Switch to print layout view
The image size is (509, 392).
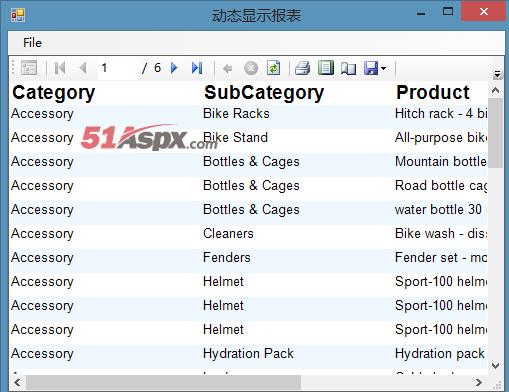pyautogui.click(x=326, y=68)
